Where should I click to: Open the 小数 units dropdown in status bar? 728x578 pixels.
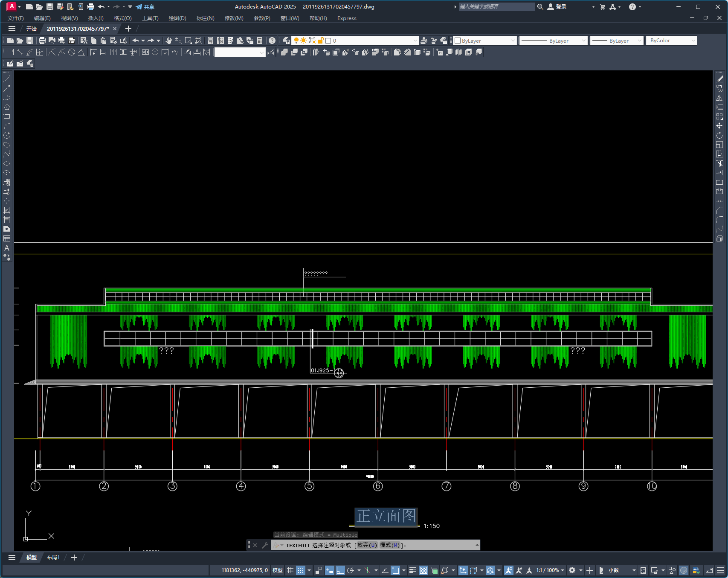click(x=622, y=570)
